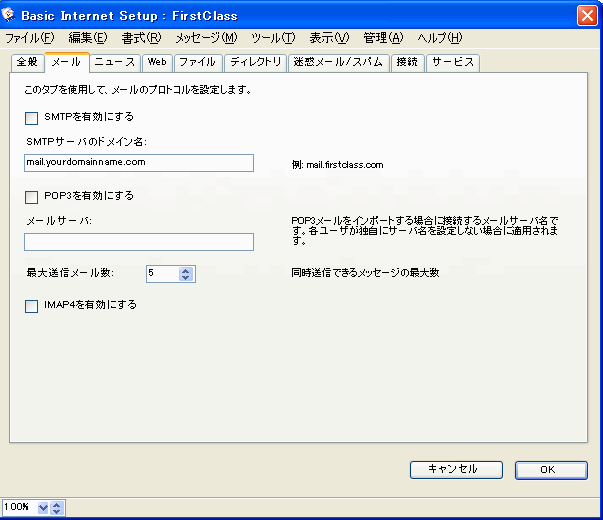Switch to the サービス tab

[x=453, y=62]
